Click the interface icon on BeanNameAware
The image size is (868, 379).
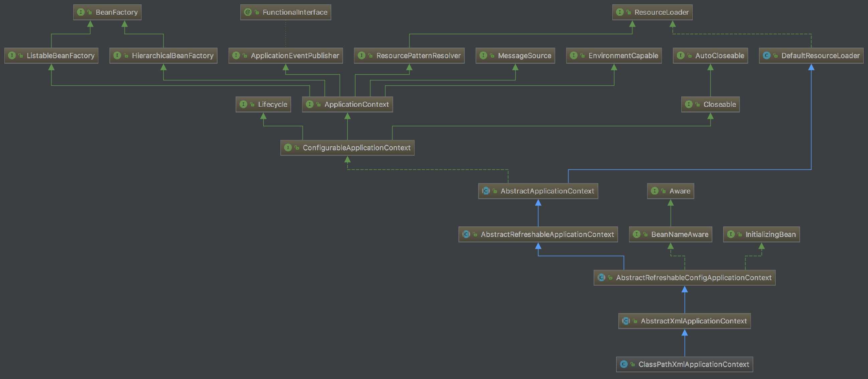[x=636, y=234]
